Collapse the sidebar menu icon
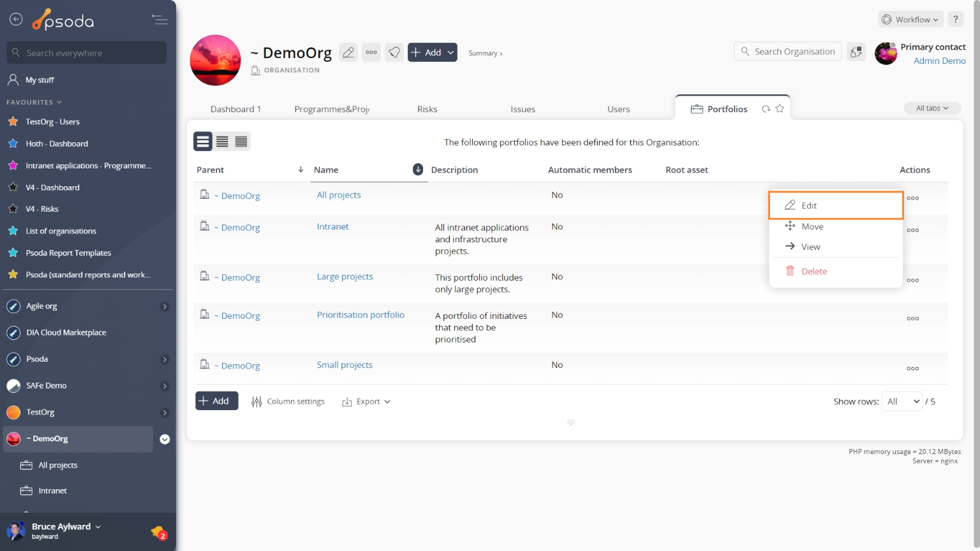The image size is (980, 551). point(160,20)
